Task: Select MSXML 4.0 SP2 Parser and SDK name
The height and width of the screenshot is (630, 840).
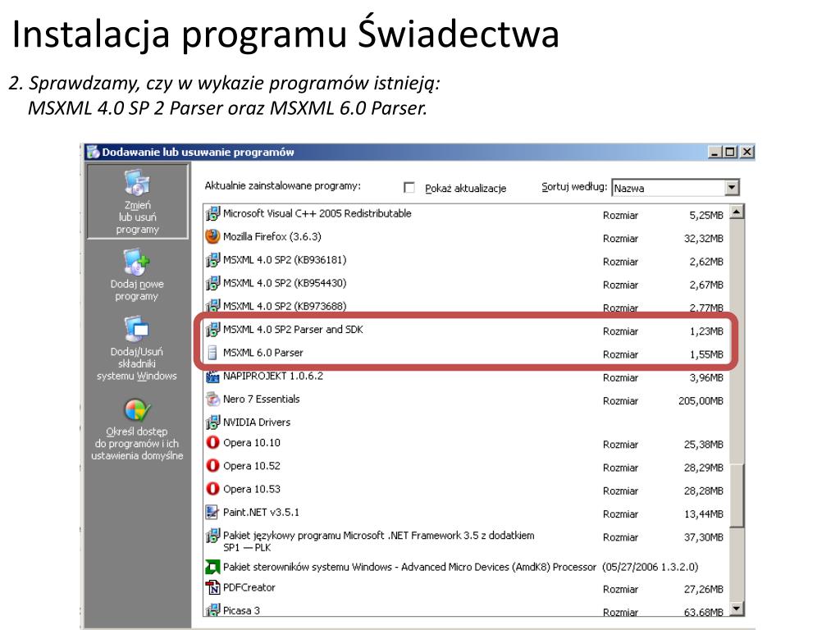Action: coord(293,330)
